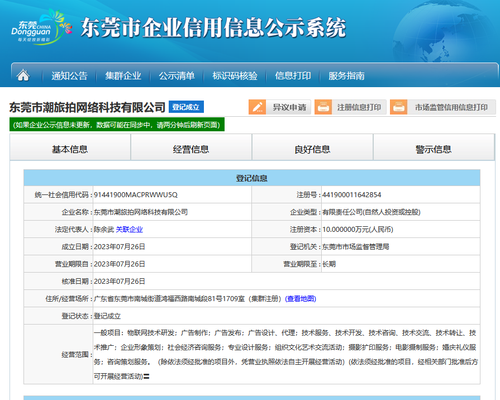Click the 注册号 label
The width and height of the screenshot is (500, 400).
click(307, 195)
